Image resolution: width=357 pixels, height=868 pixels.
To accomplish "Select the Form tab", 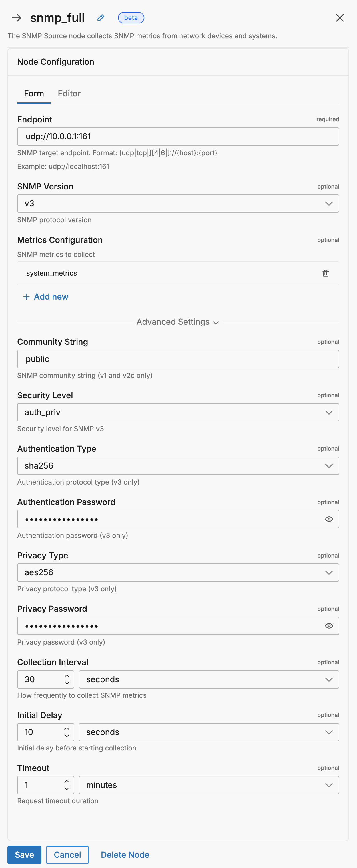I will point(34,94).
